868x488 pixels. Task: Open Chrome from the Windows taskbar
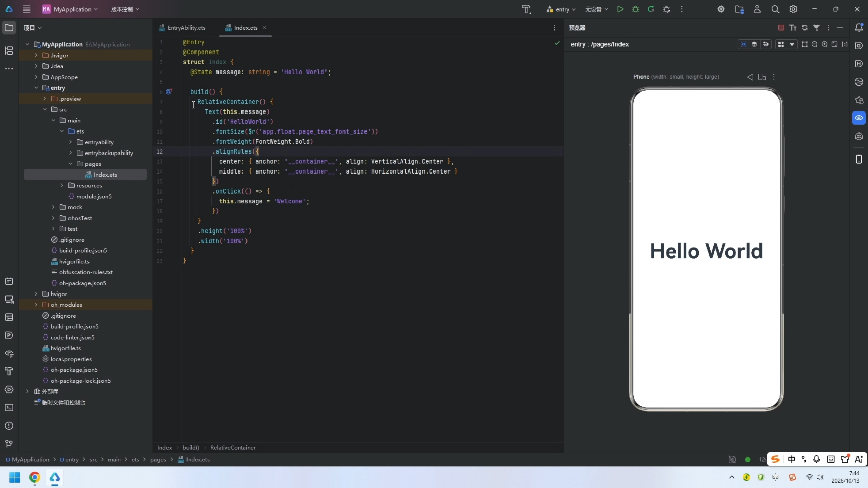coord(35,477)
